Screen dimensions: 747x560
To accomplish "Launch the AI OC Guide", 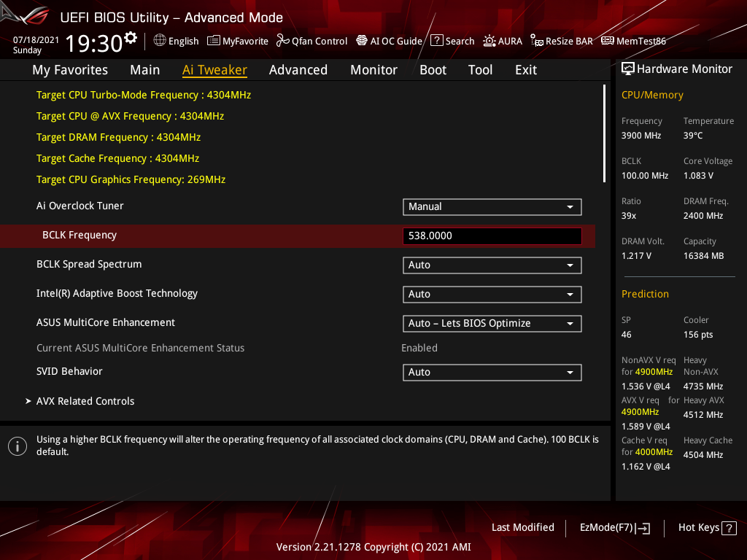I will tap(389, 41).
